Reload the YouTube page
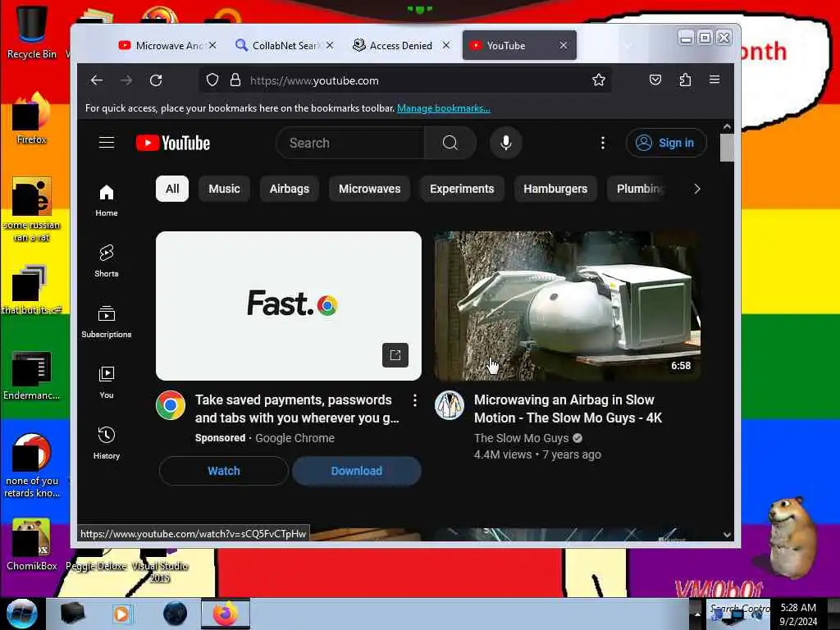This screenshot has height=630, width=840. point(156,80)
